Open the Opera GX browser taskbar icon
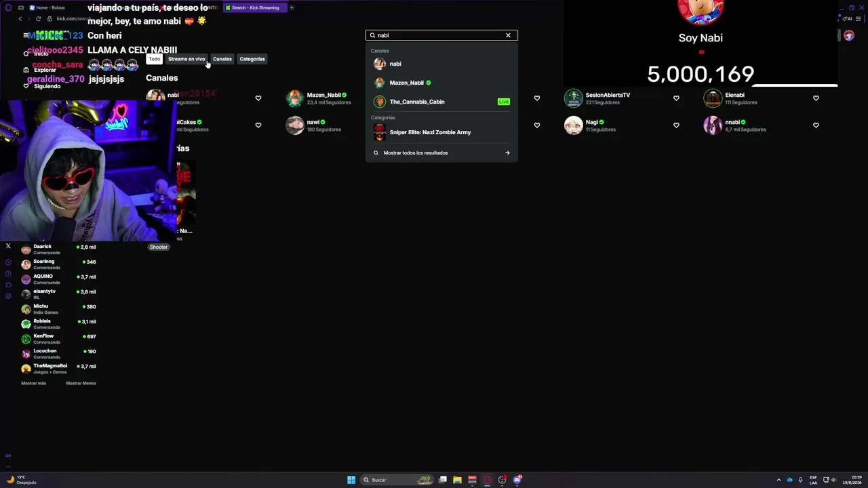868x488 pixels. click(x=487, y=480)
